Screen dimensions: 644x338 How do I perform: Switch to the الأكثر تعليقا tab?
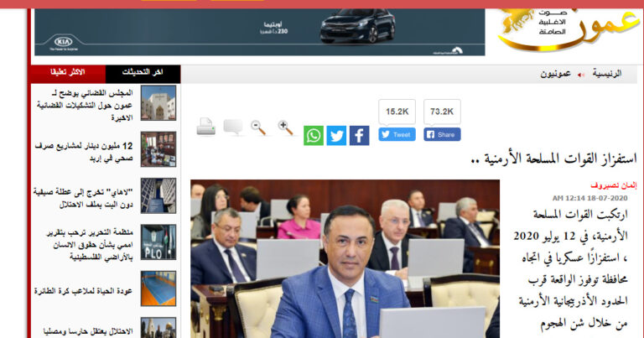[x=68, y=74]
